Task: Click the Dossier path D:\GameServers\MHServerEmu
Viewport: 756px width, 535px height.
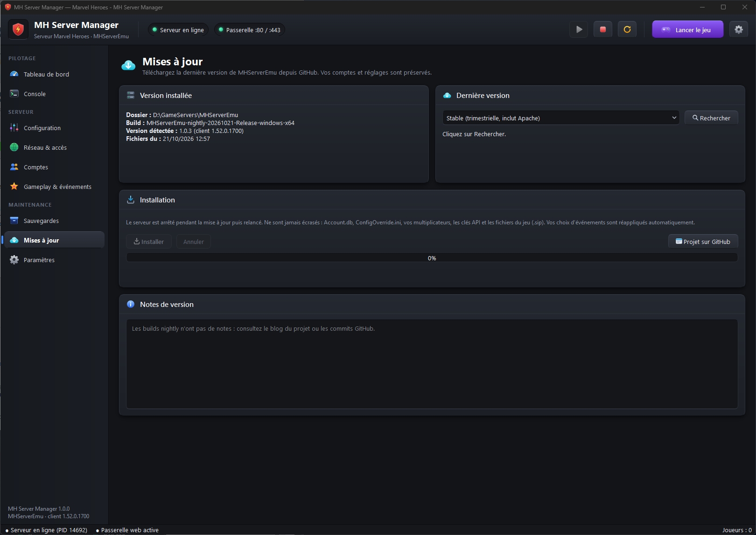Action: tap(182, 115)
